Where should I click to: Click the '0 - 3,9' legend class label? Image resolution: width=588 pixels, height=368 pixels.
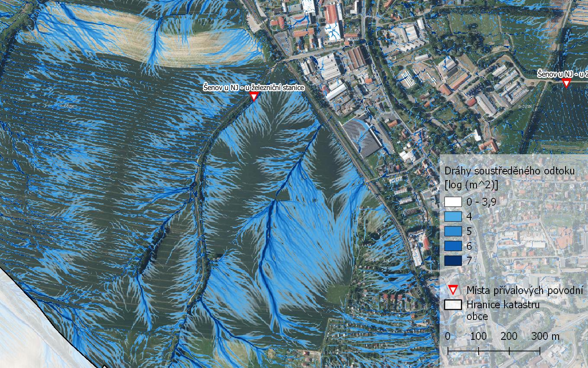[482, 202]
